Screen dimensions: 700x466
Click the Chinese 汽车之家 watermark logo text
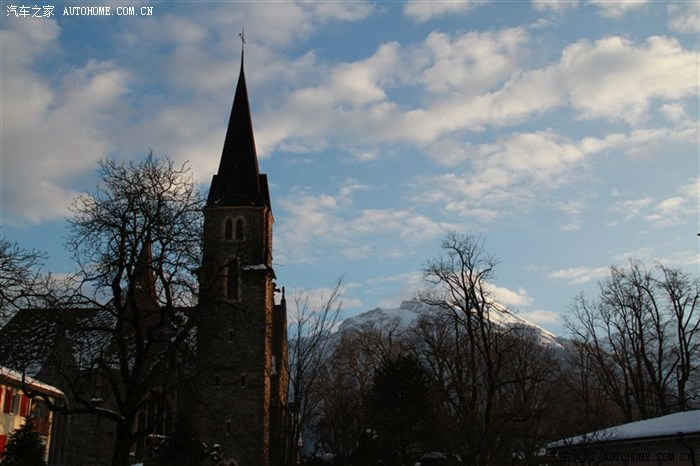(x=30, y=11)
